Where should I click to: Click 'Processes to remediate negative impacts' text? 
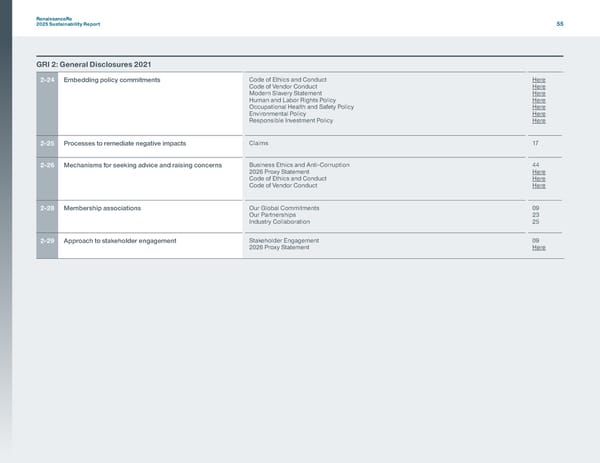(125, 143)
